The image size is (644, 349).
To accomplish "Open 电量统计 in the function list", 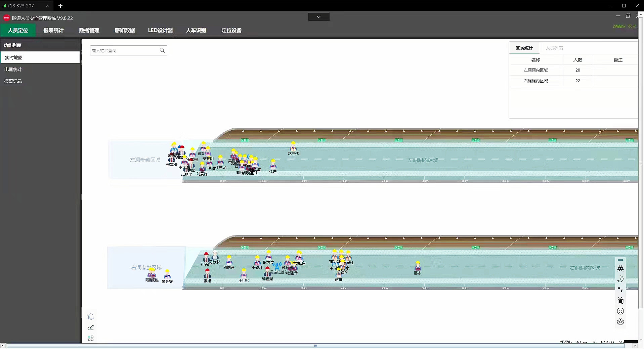I will 13,69.
